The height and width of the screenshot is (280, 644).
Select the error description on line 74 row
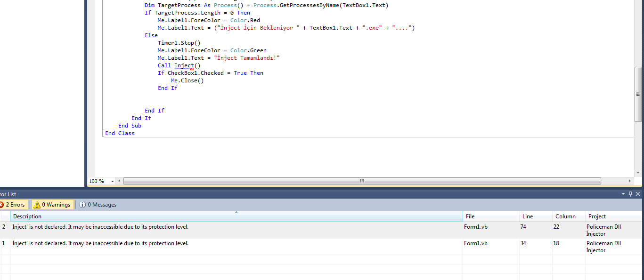coord(100,227)
